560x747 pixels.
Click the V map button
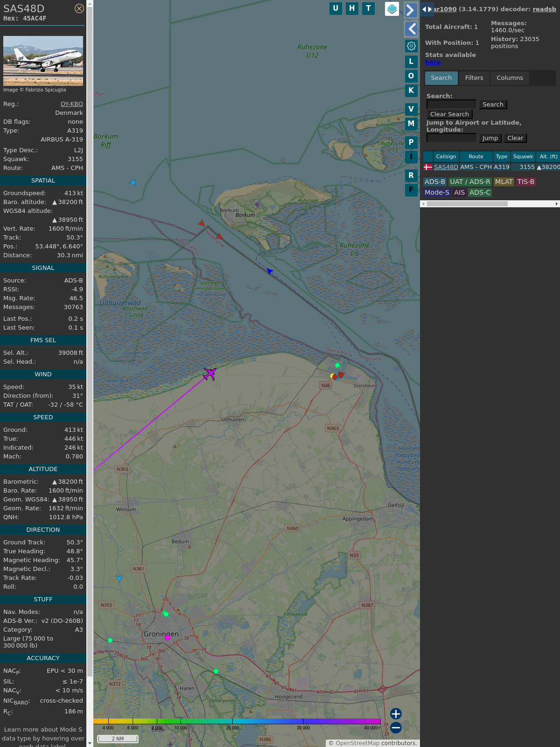click(411, 109)
